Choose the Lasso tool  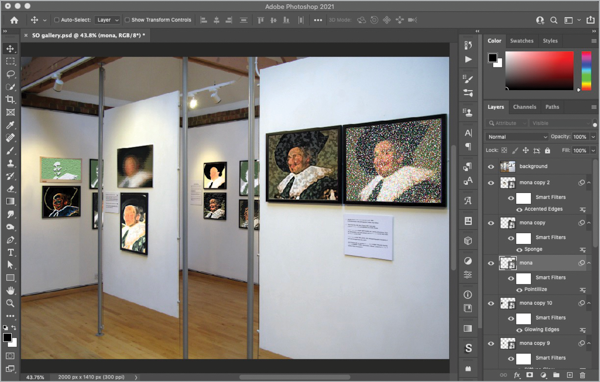10,74
